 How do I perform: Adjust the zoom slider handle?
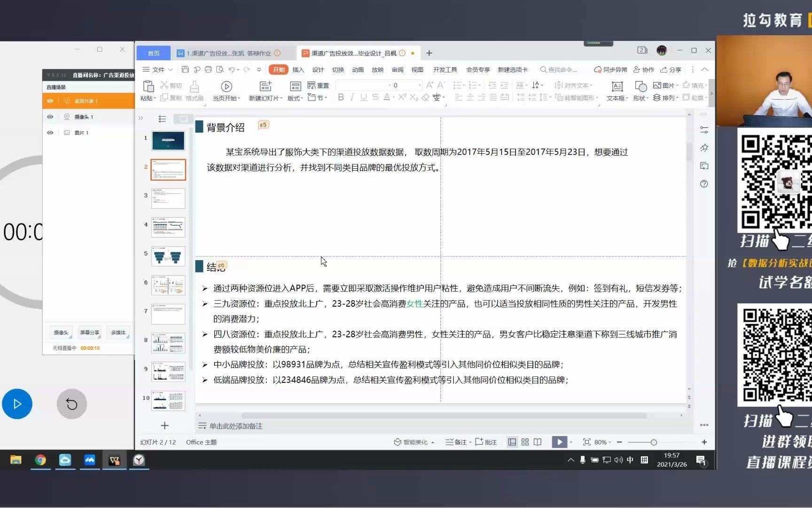coord(654,442)
